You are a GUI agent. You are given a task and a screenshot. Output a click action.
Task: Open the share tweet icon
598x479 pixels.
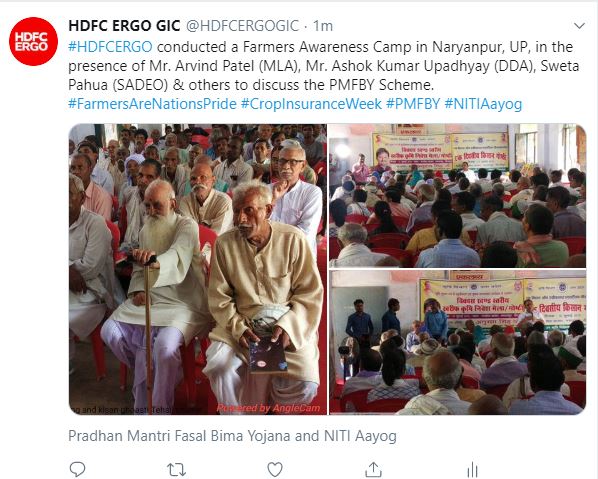[373, 469]
